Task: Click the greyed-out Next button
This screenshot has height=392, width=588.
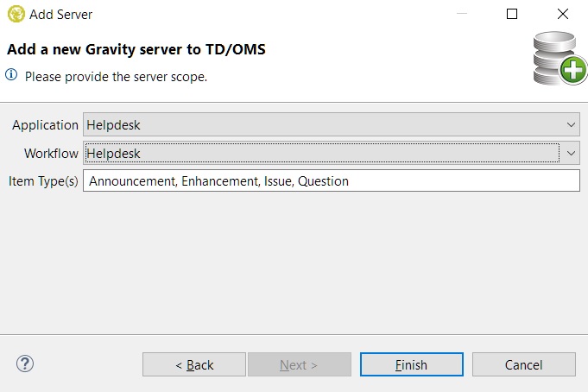Action: click(x=299, y=364)
